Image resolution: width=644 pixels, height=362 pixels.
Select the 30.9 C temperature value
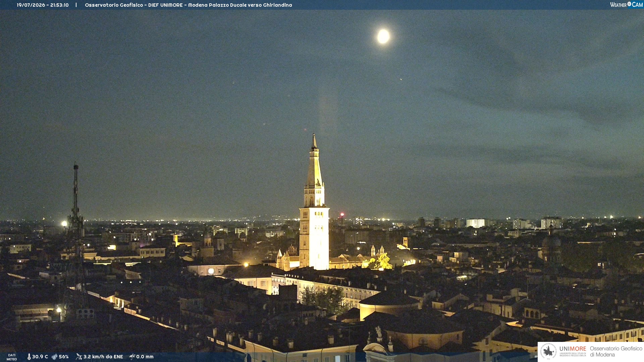(x=40, y=357)
